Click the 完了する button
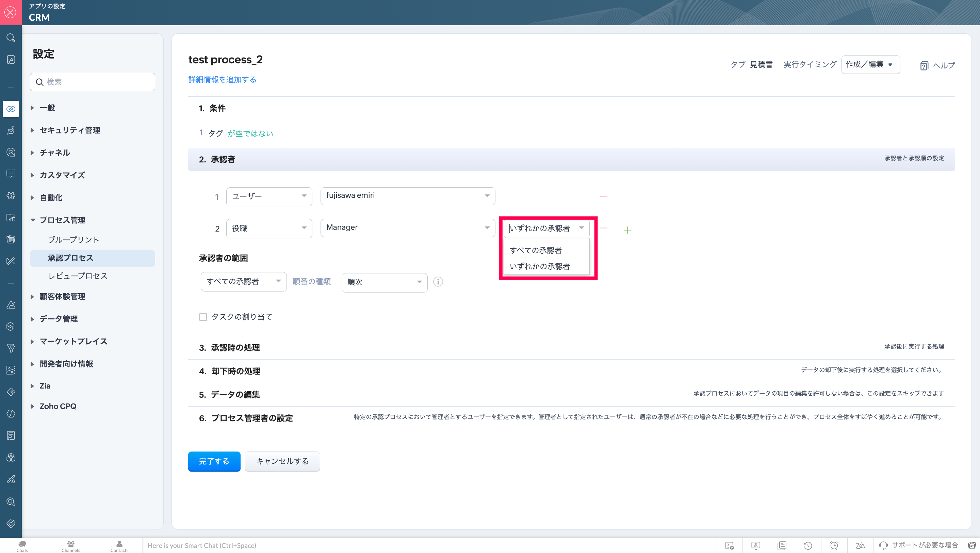The height and width of the screenshot is (553, 980). (214, 461)
